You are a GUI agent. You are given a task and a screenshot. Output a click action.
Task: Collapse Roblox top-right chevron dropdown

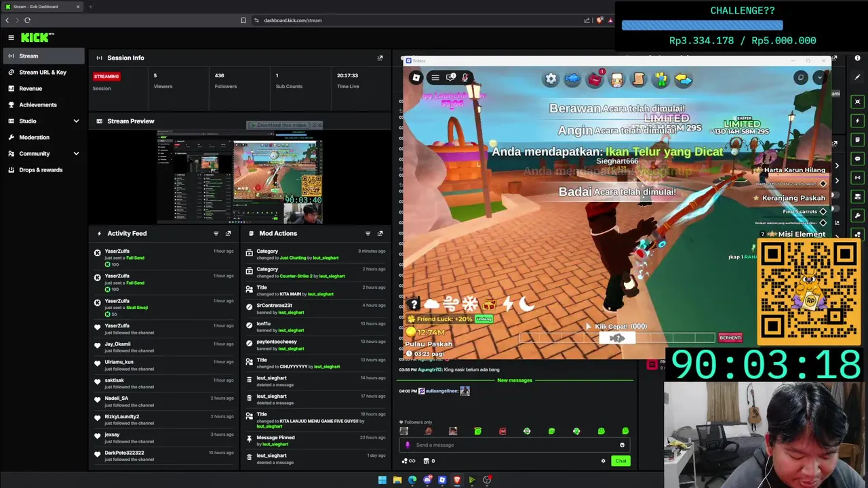click(x=819, y=77)
